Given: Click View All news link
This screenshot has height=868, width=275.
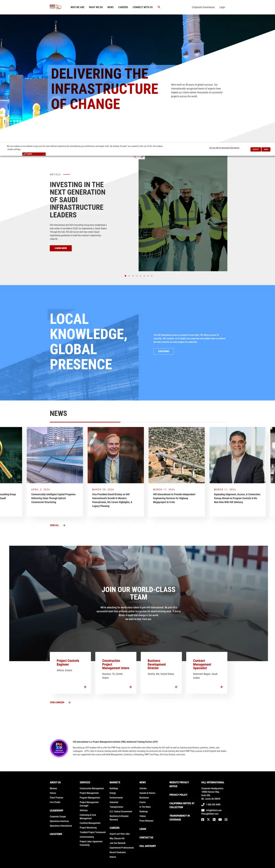Looking at the screenshot, I should pyautogui.click(x=54, y=525).
